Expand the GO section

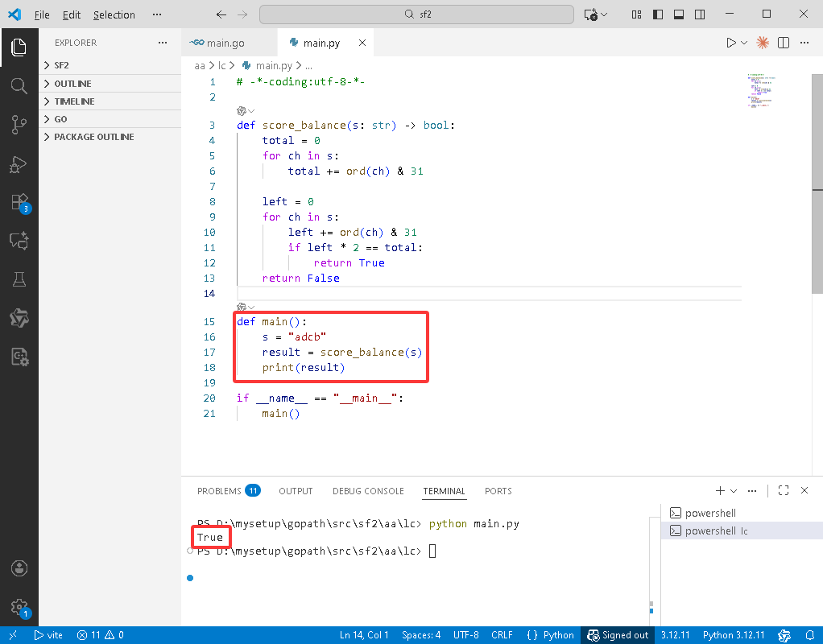pyautogui.click(x=110, y=119)
